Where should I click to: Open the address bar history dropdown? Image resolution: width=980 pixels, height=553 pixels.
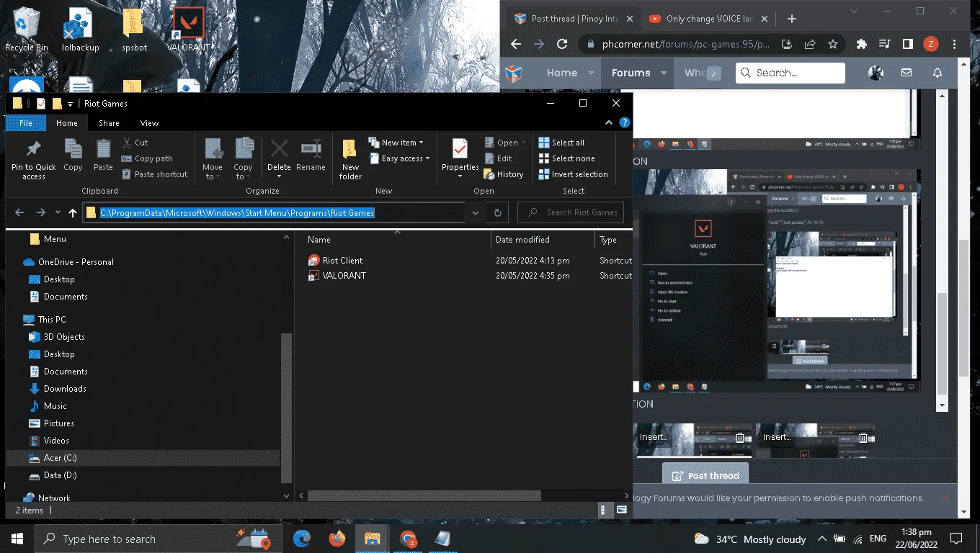coord(475,212)
